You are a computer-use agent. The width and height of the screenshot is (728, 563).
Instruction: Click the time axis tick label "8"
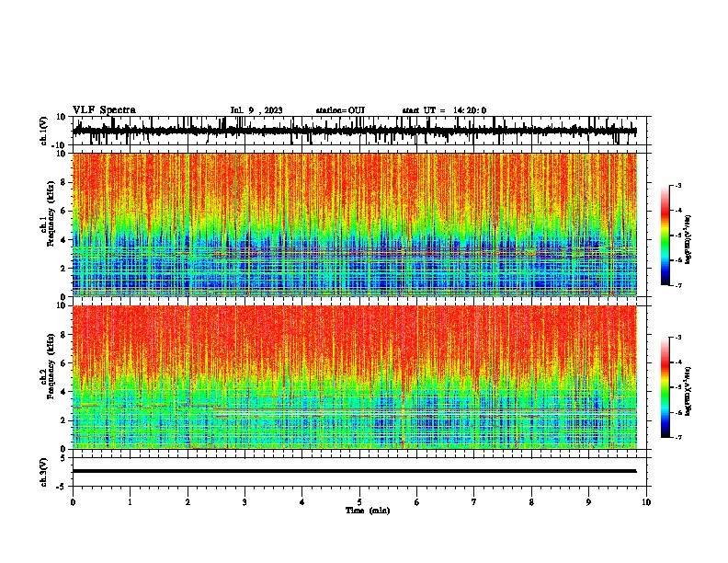[x=531, y=502]
